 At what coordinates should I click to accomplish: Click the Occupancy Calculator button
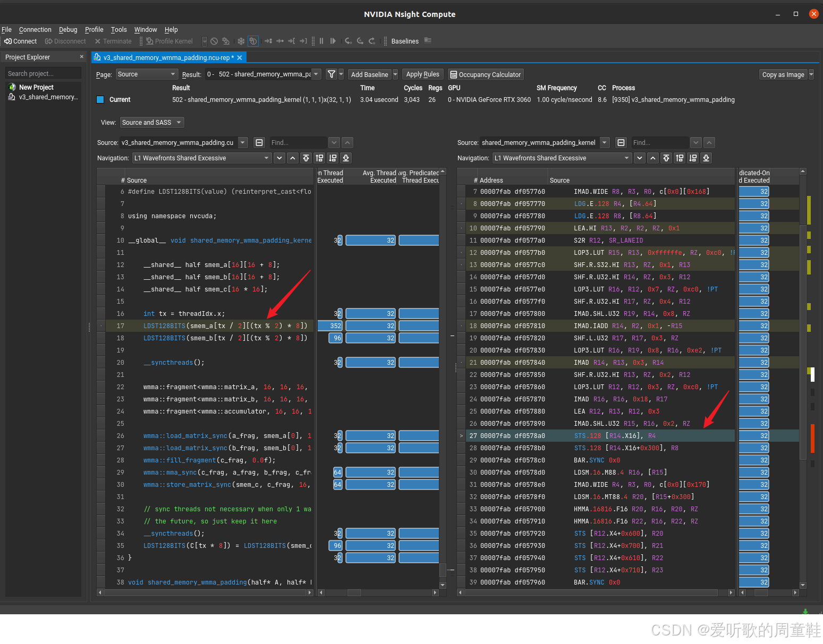point(486,74)
